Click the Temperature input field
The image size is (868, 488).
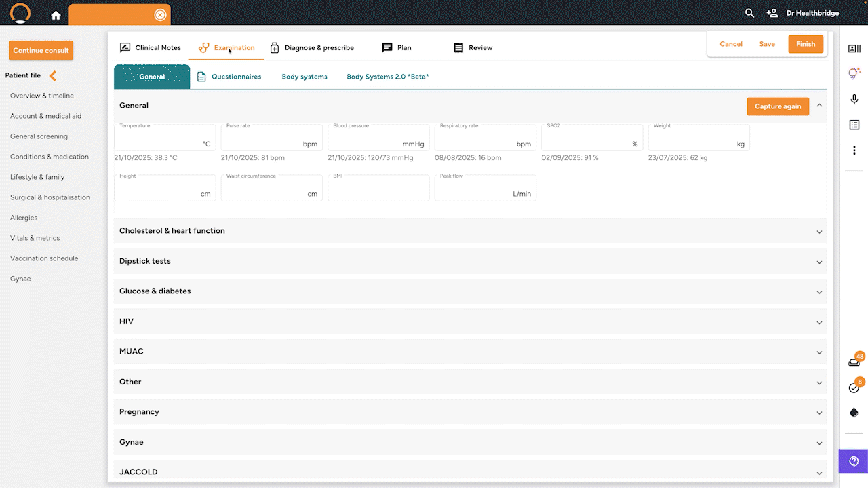pyautogui.click(x=165, y=138)
